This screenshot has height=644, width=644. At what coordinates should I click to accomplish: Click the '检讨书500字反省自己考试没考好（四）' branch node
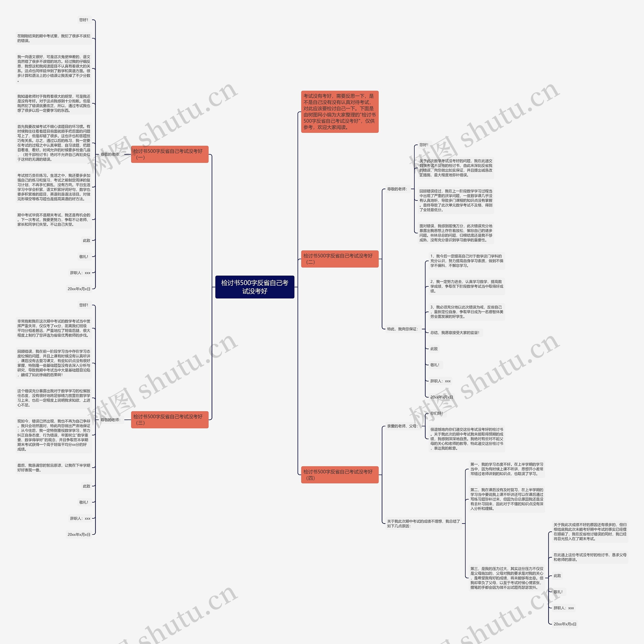click(x=367, y=469)
